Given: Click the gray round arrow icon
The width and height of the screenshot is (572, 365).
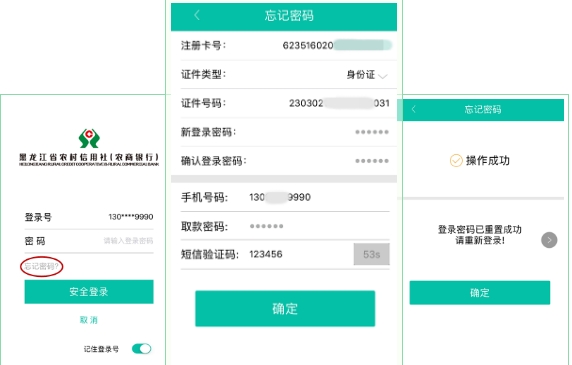Looking at the screenshot, I should click(549, 240).
